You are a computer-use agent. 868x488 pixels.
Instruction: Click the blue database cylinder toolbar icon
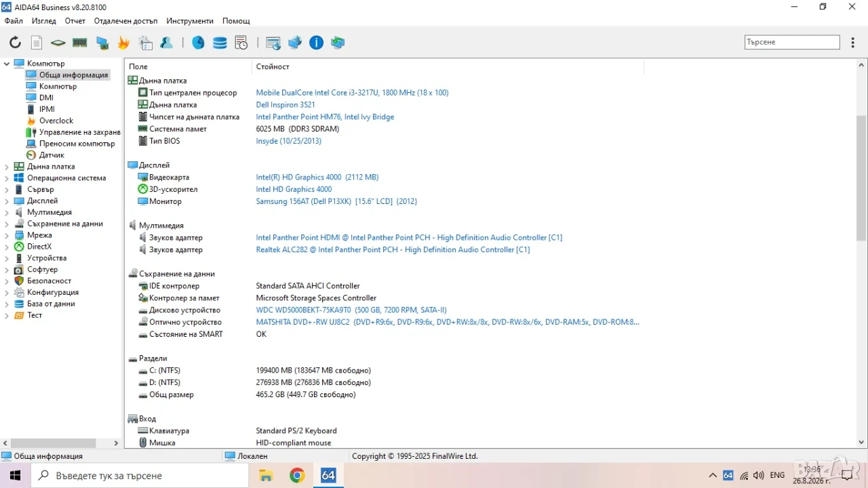coord(220,43)
